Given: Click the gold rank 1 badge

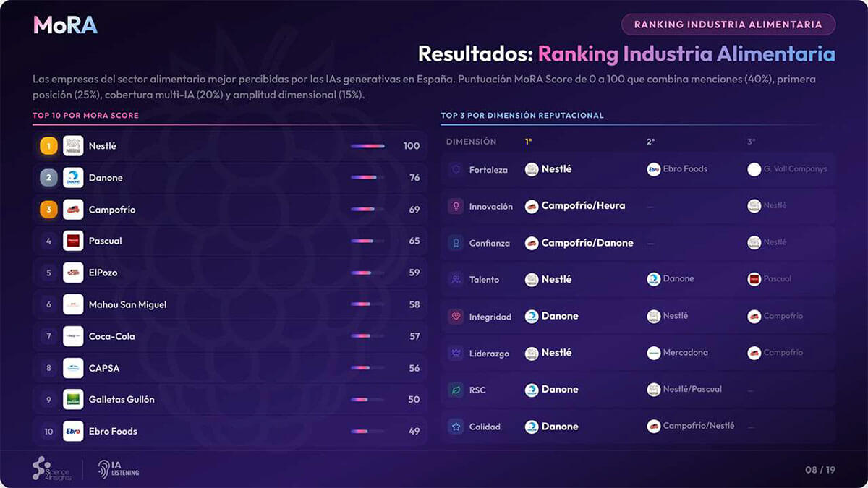Looking at the screenshot, I should (48, 146).
